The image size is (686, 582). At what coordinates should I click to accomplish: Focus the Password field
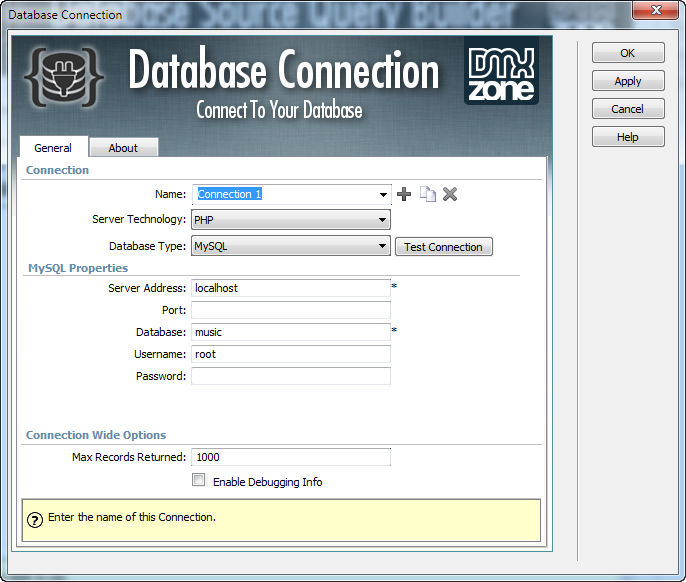(x=291, y=376)
